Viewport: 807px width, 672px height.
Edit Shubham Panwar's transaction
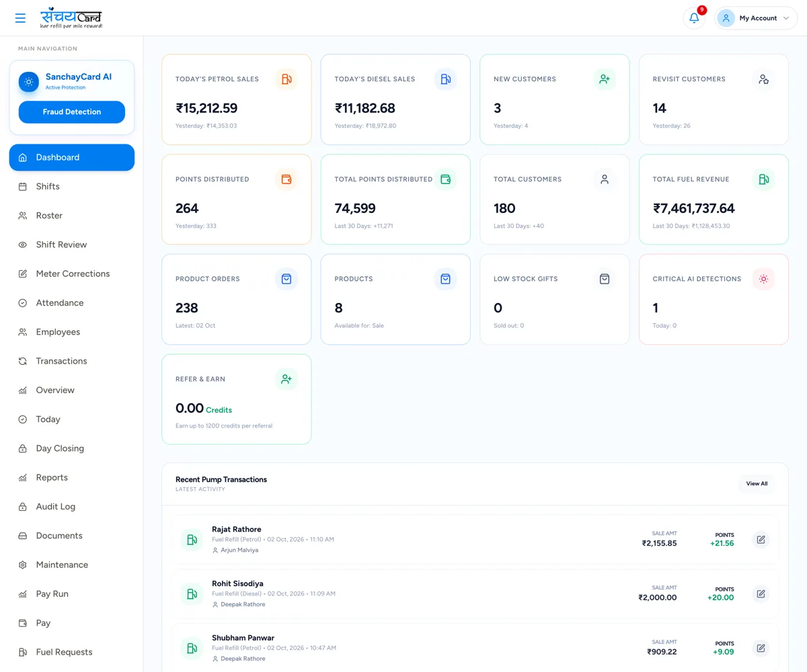click(761, 648)
